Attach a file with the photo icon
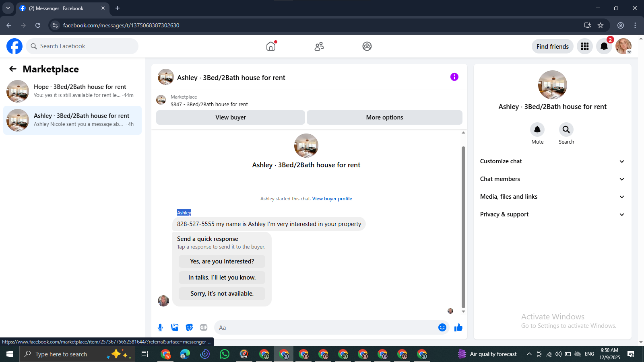 coord(175,327)
